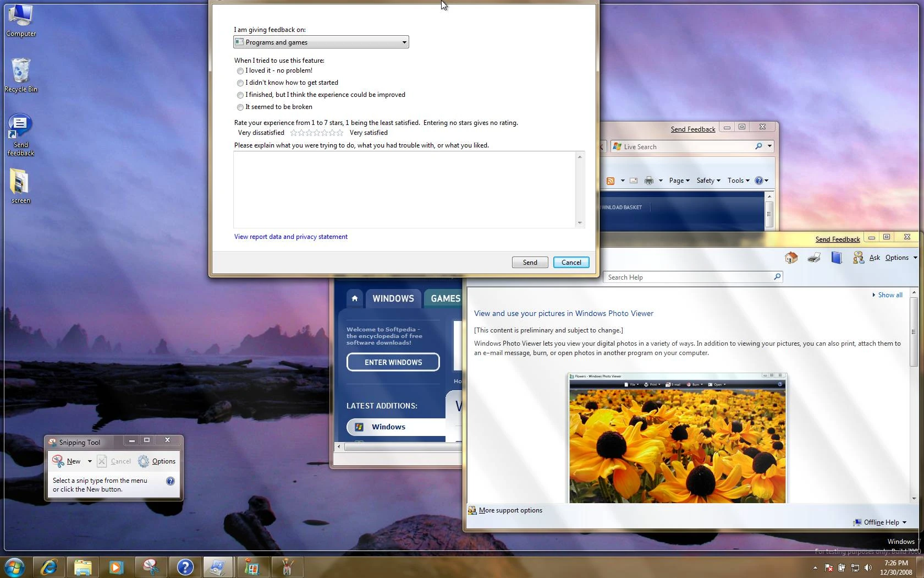Open the Options dropdown in Help window

click(901, 258)
